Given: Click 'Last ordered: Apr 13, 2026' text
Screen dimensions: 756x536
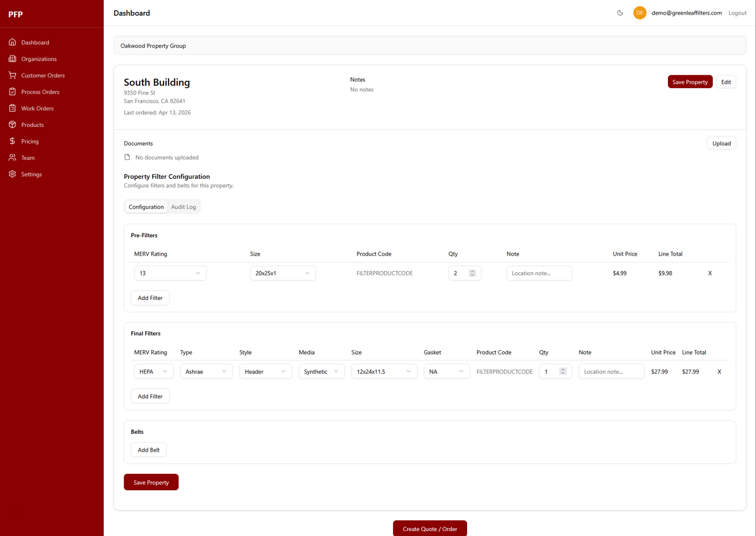Looking at the screenshot, I should 157,112.
